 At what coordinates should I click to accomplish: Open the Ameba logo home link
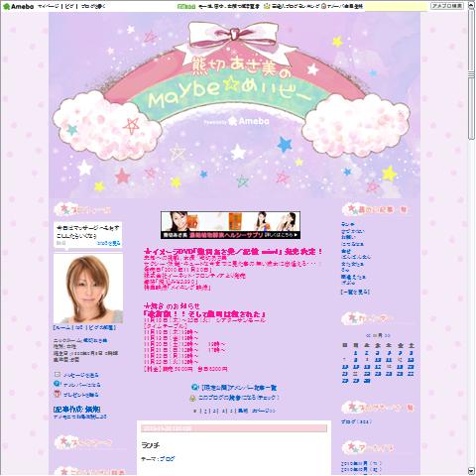coord(18,6)
